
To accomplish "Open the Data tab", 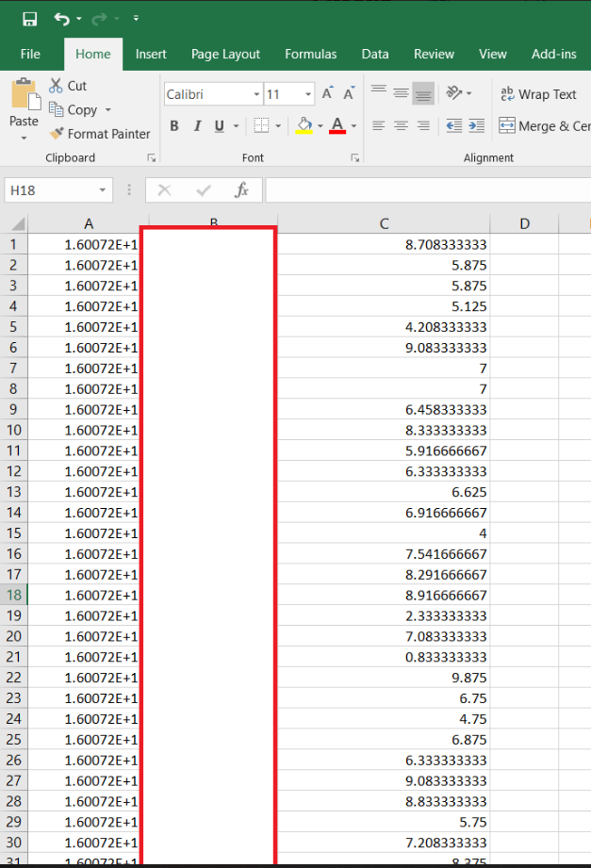I will [375, 54].
